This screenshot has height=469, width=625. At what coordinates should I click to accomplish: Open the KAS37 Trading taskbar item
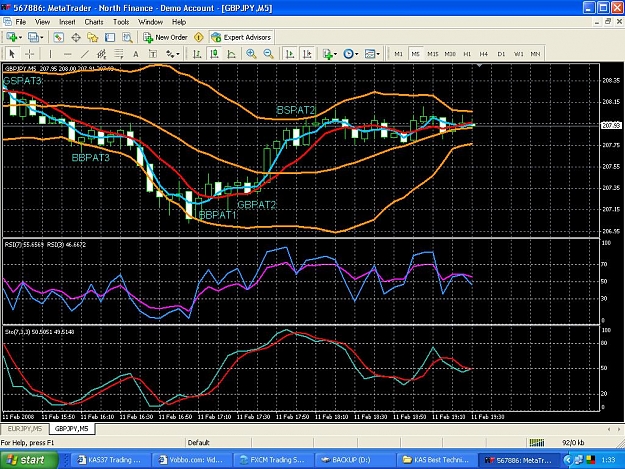pos(111,460)
